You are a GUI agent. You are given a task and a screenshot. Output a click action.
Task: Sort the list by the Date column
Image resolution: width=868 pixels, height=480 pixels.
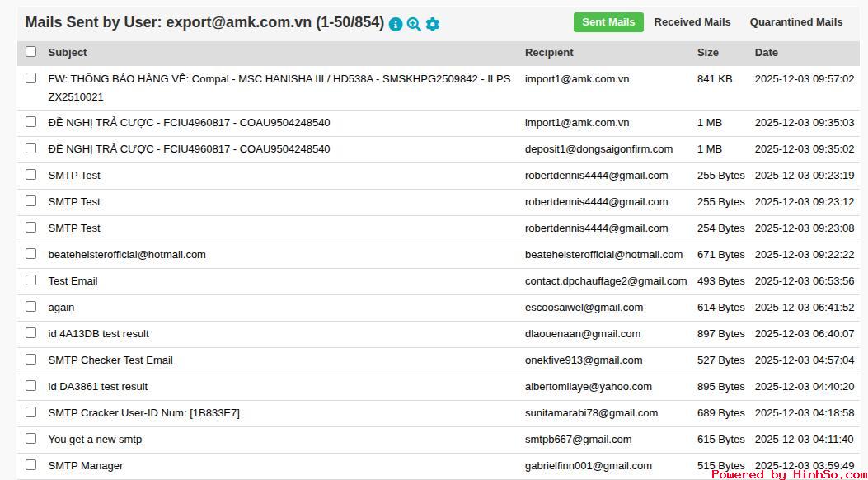(766, 53)
